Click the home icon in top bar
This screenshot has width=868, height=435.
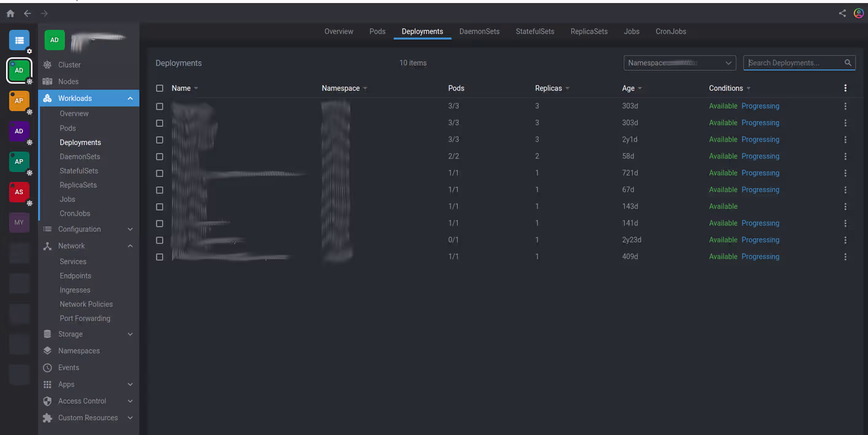point(10,14)
